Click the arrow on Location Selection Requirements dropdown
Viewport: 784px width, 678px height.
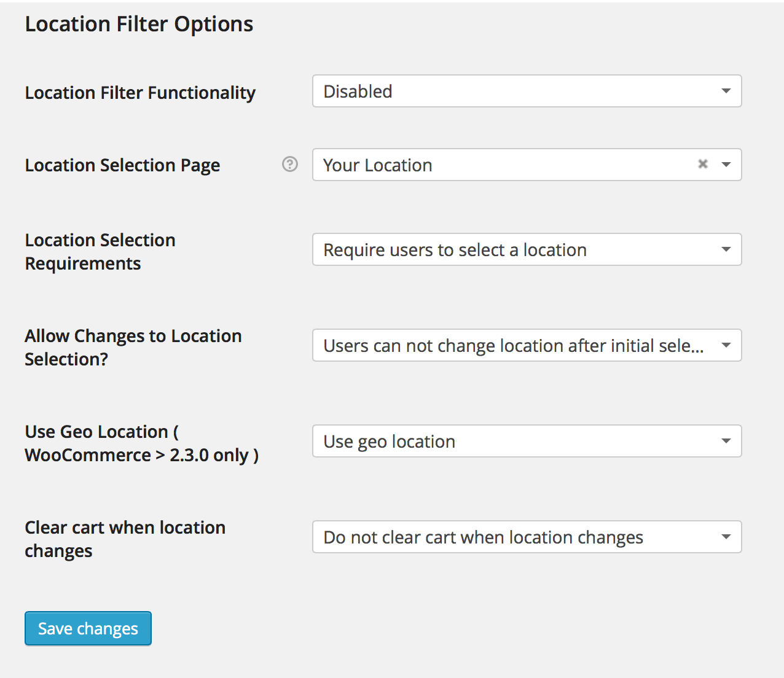click(726, 249)
